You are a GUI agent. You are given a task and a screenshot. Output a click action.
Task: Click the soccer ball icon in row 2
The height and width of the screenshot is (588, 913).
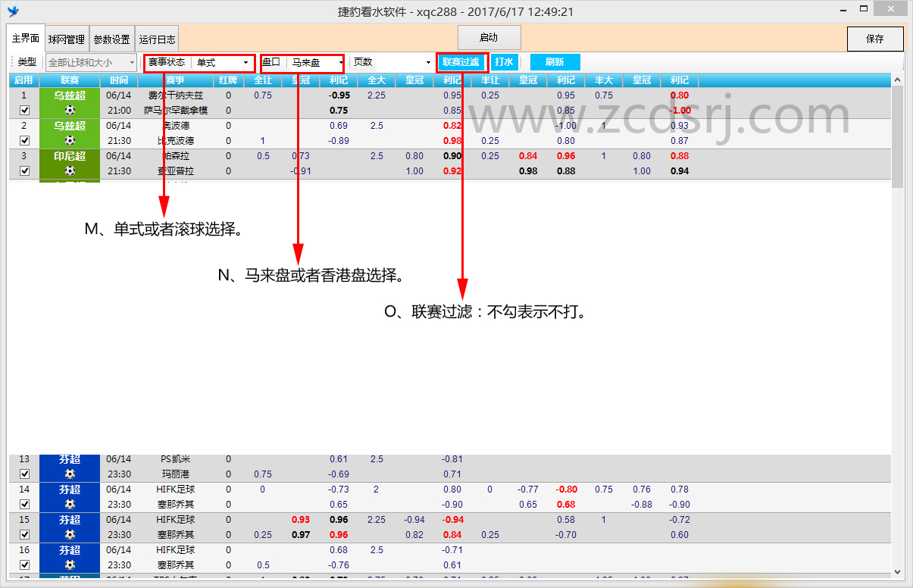click(70, 140)
